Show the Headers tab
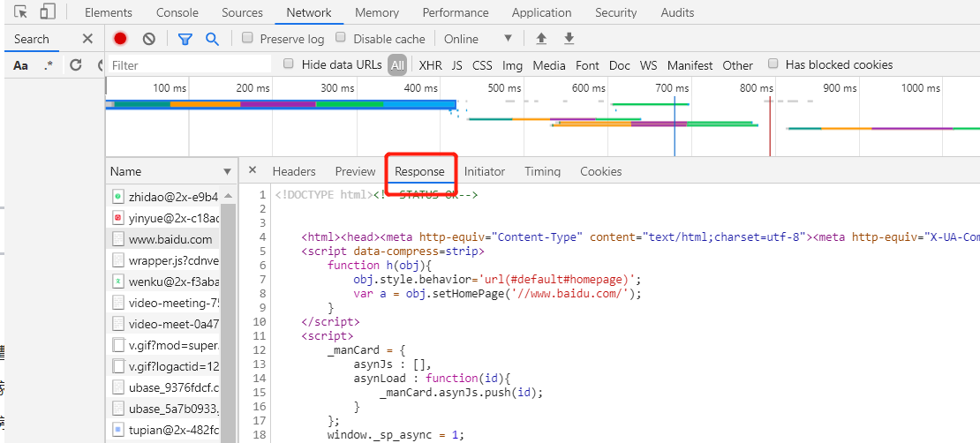This screenshot has width=980, height=443. coord(294,171)
